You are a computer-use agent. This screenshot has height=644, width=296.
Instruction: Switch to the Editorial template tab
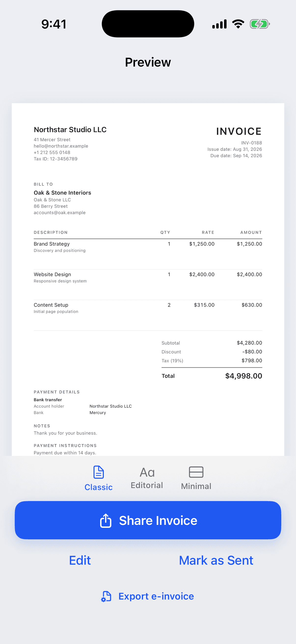point(147,478)
